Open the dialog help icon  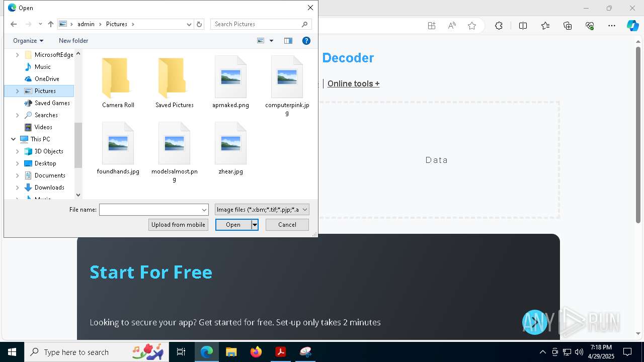click(306, 41)
